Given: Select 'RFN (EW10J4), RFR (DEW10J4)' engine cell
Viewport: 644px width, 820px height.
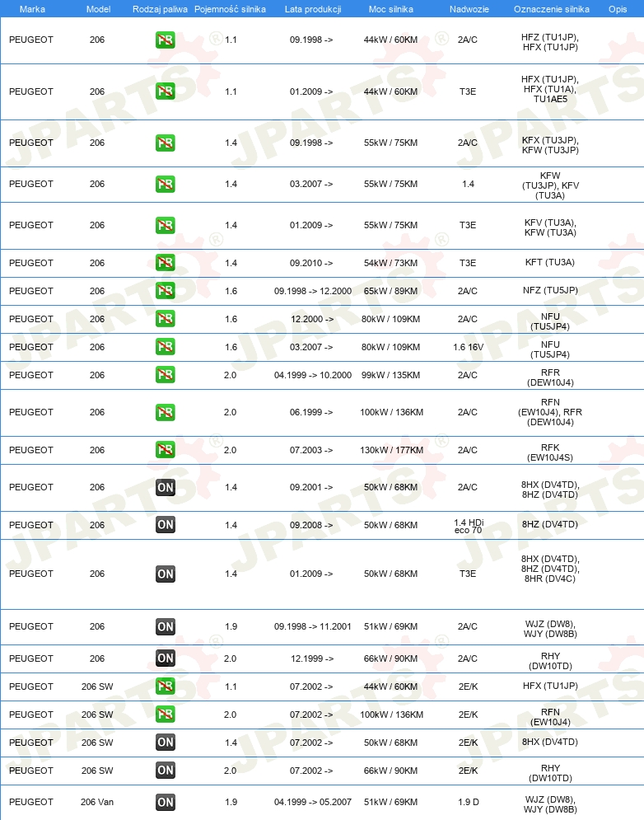Looking at the screenshot, I should click(550, 412).
